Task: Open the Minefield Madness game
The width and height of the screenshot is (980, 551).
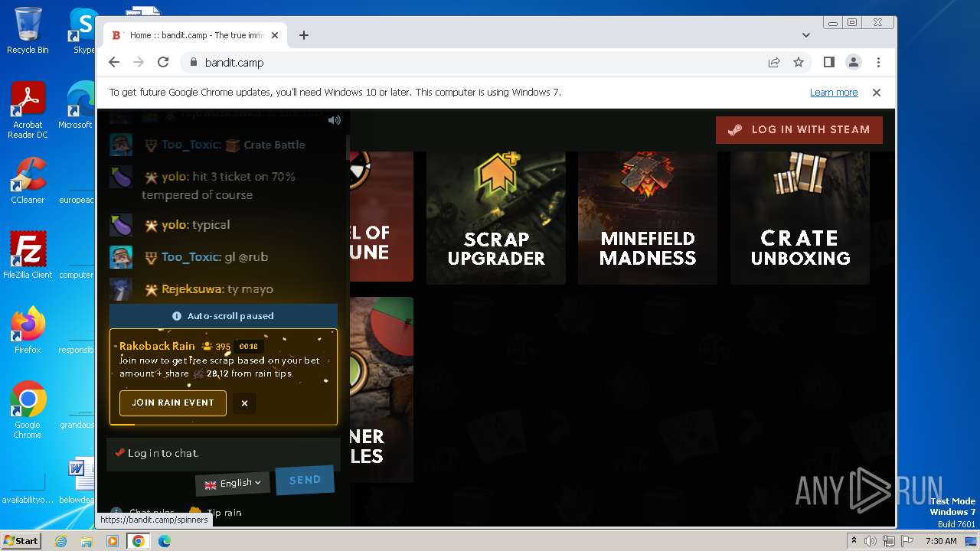Action: (x=648, y=217)
